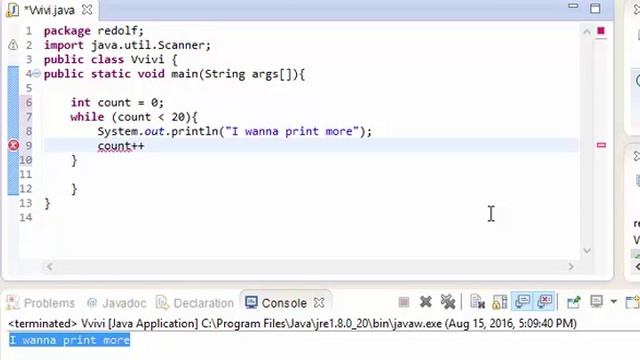Click the System.out.println statement on line 8
Image resolution: width=640 pixels, height=360 pixels.
click(235, 131)
